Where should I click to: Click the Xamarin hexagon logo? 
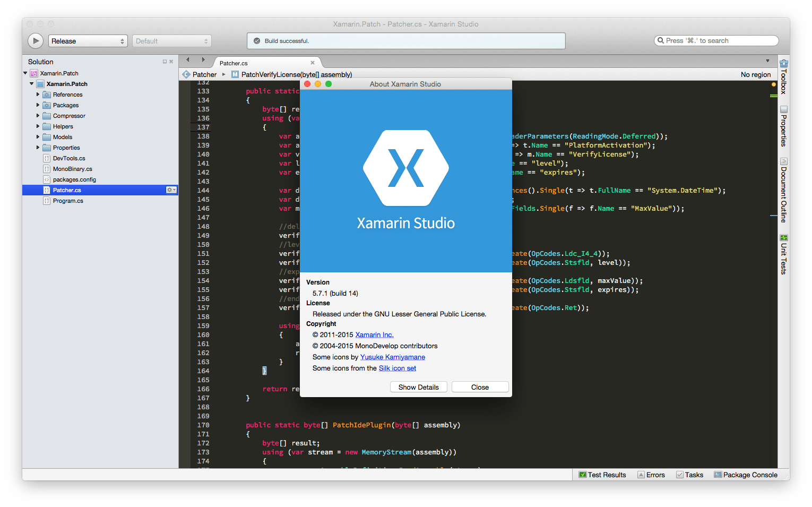406,168
